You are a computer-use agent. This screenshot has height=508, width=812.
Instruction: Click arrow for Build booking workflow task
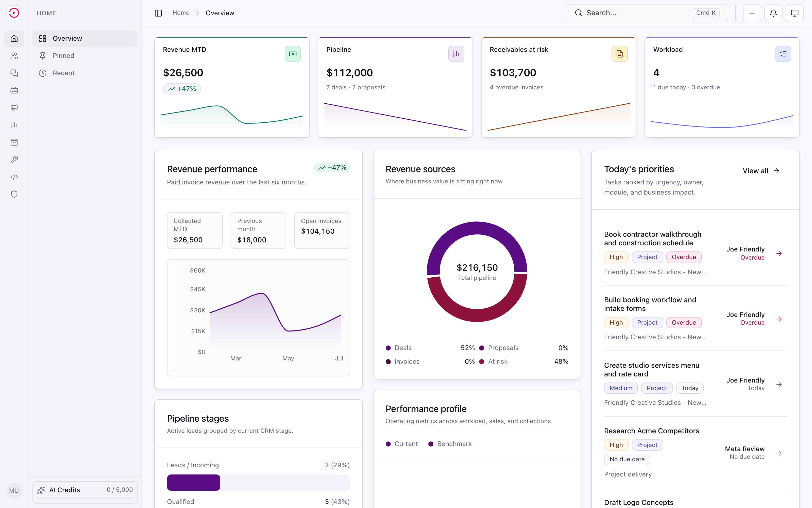click(x=779, y=319)
